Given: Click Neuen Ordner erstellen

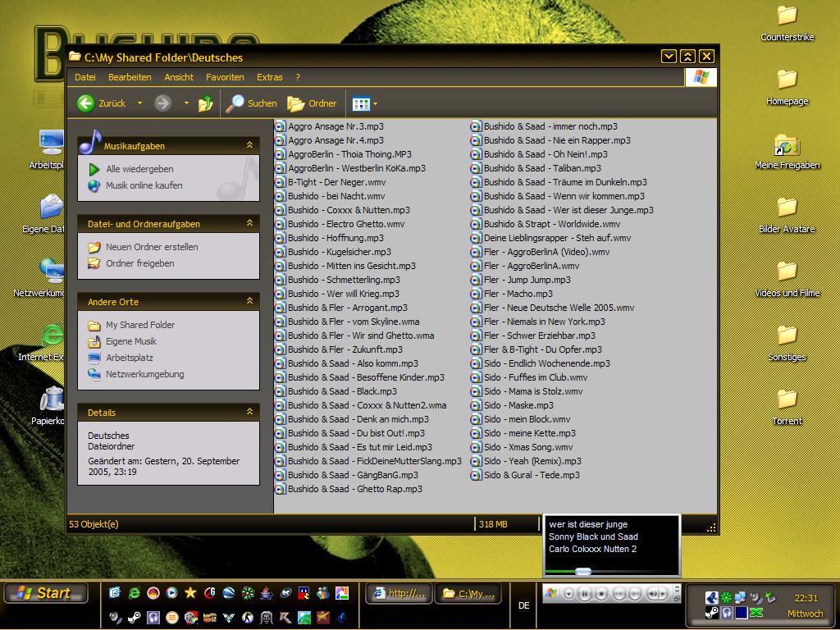Looking at the screenshot, I should pyautogui.click(x=152, y=247).
